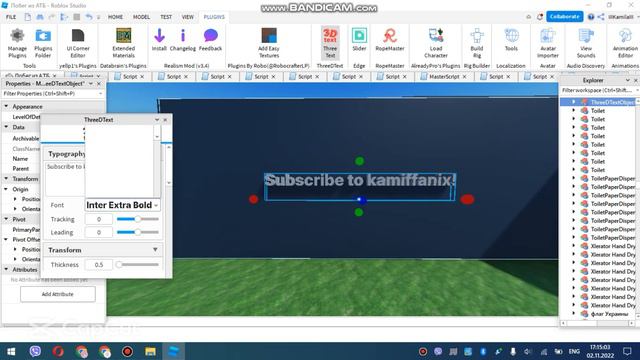Select the first ToiletPaperDispenser item in Explorer
This screenshot has height=360, width=640.
613,178
